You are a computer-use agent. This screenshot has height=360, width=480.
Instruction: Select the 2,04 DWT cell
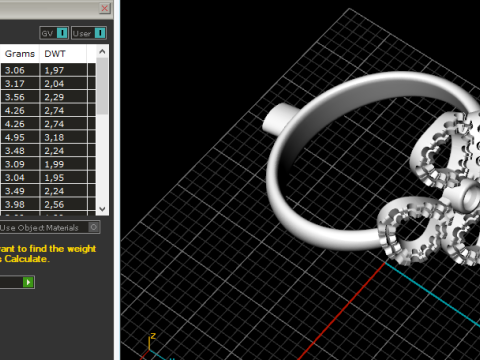click(63, 84)
